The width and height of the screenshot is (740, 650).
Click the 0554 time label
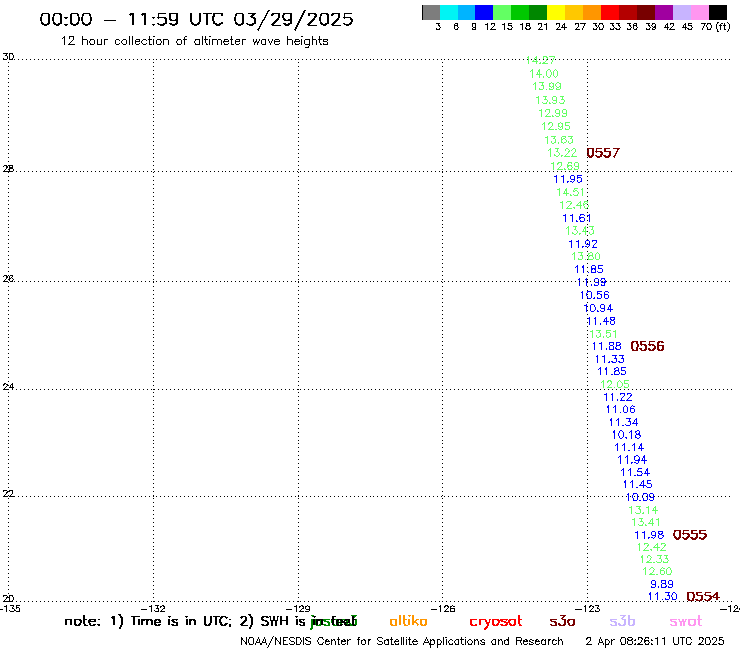tap(703, 597)
